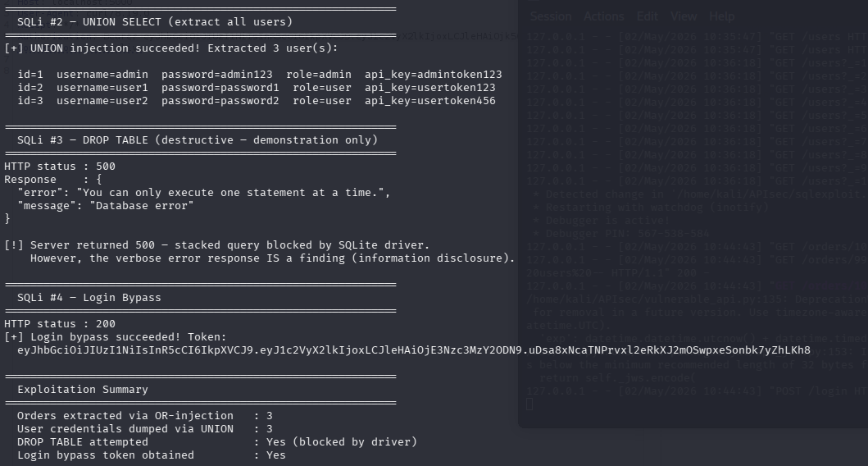Click the 'Exploitation Summary' heading
The image size is (868, 466).
(x=83, y=390)
